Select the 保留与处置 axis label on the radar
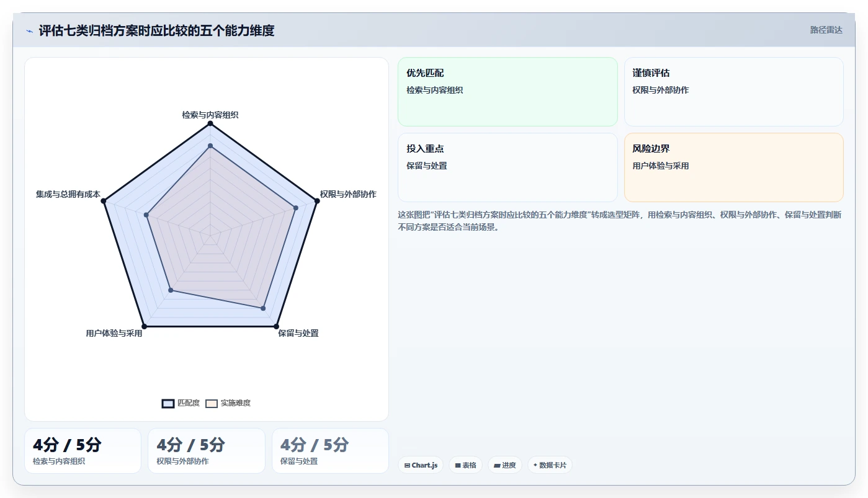This screenshot has height=498, width=868. (298, 333)
